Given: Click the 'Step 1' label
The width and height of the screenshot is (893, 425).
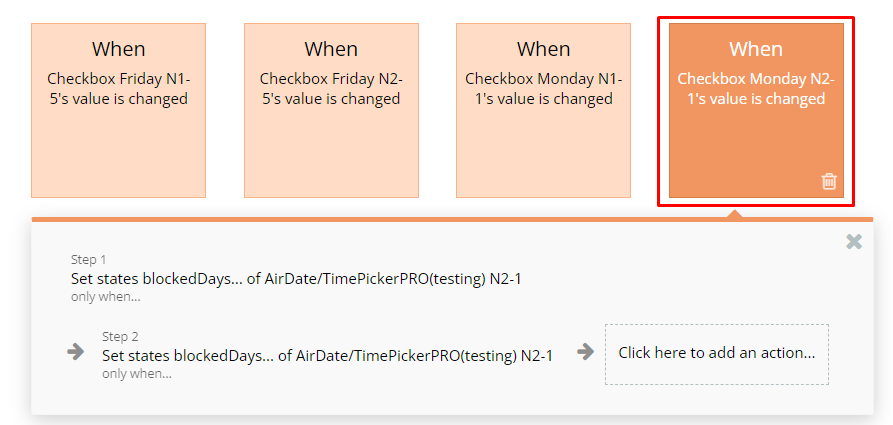Looking at the screenshot, I should (88, 260).
